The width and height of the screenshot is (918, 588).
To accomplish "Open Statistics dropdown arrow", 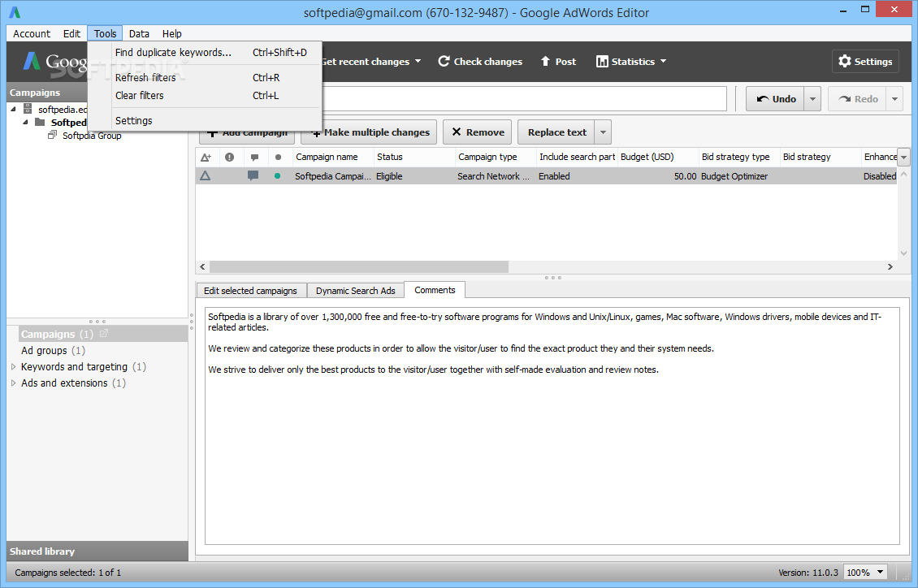I will [664, 61].
